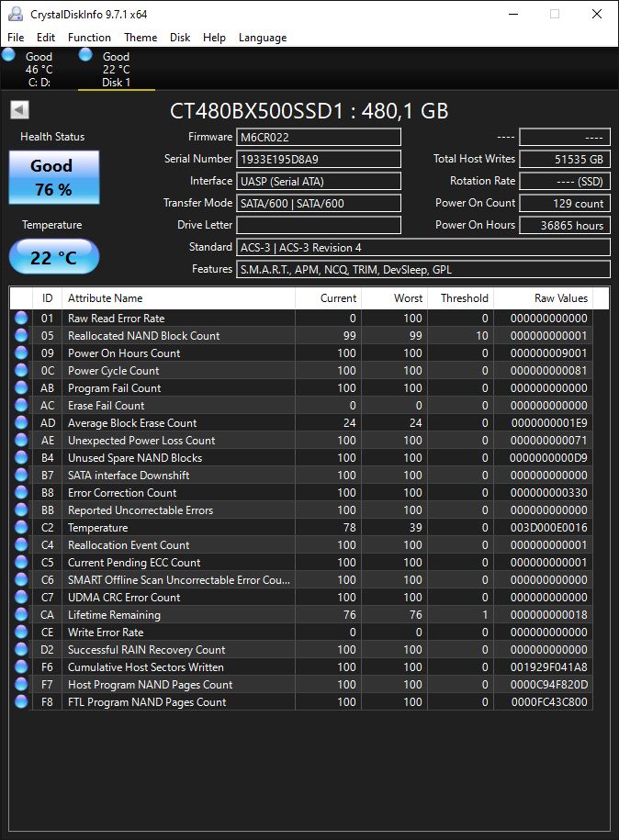Image resolution: width=619 pixels, height=840 pixels.
Task: Click status orb for Program Fail Count
Action: (x=21, y=387)
